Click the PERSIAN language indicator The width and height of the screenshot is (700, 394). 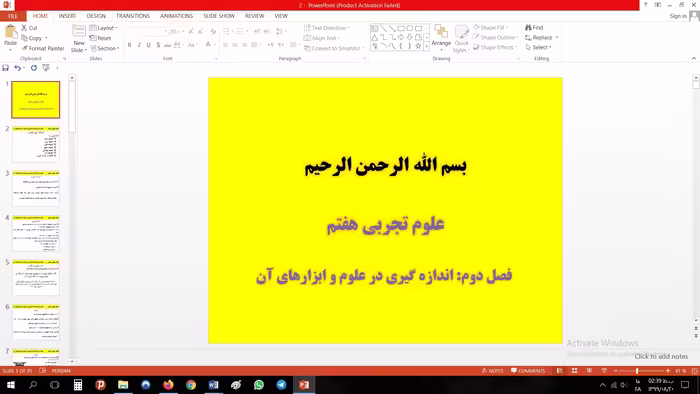[61, 371]
